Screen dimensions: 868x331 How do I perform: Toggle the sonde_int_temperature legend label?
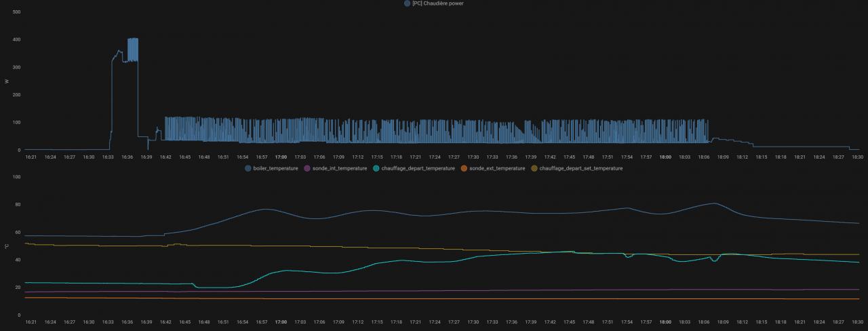[x=340, y=168]
